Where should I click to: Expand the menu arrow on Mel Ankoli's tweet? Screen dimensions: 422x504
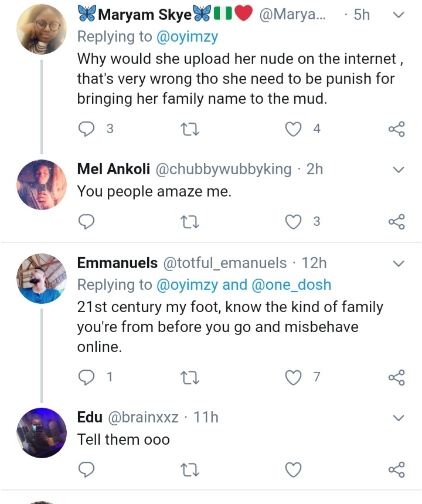coord(399,170)
